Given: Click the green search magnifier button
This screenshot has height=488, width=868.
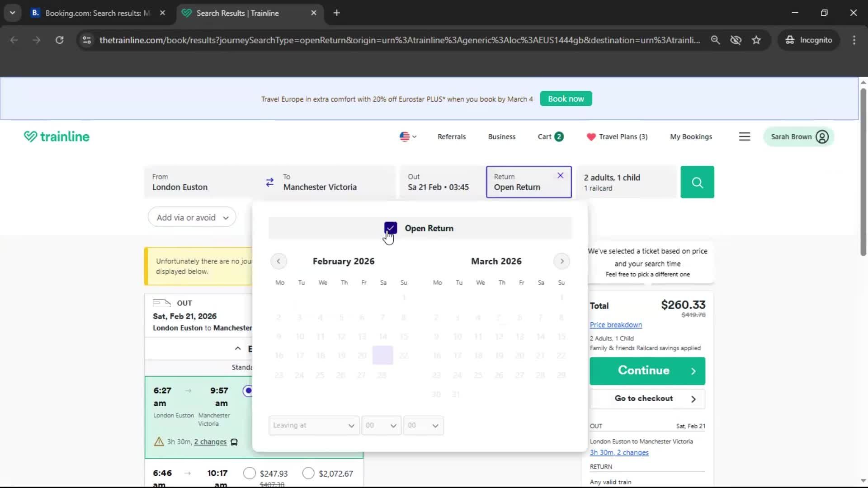Looking at the screenshot, I should click(697, 182).
